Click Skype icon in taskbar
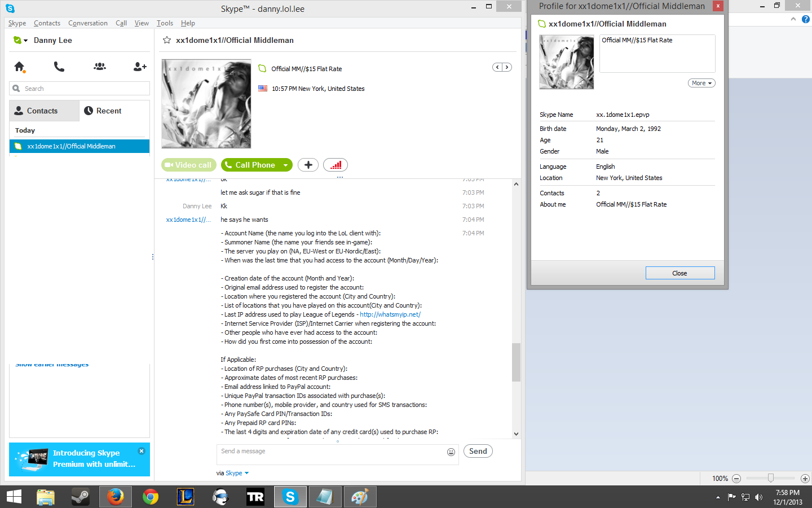 pyautogui.click(x=290, y=497)
